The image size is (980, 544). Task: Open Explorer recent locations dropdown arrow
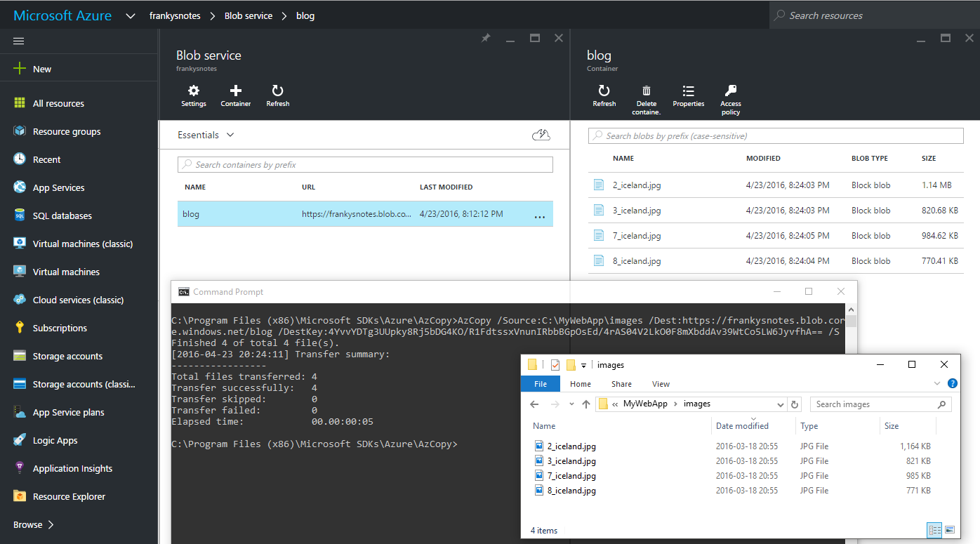(x=572, y=404)
